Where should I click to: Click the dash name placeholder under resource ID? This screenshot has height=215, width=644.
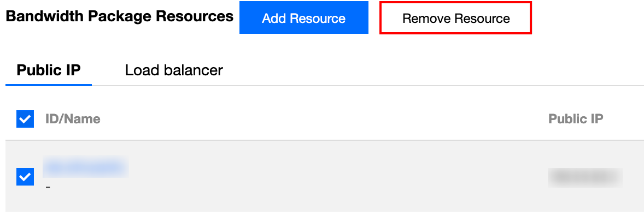[48, 188]
